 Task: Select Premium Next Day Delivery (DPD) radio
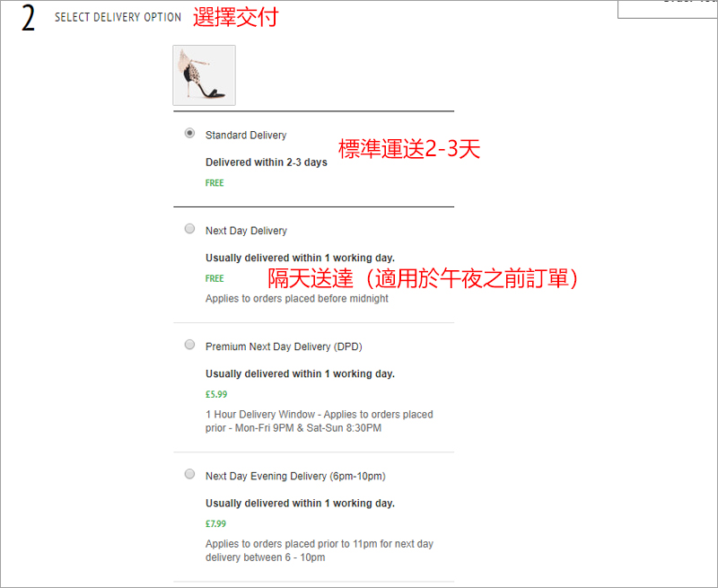(189, 345)
